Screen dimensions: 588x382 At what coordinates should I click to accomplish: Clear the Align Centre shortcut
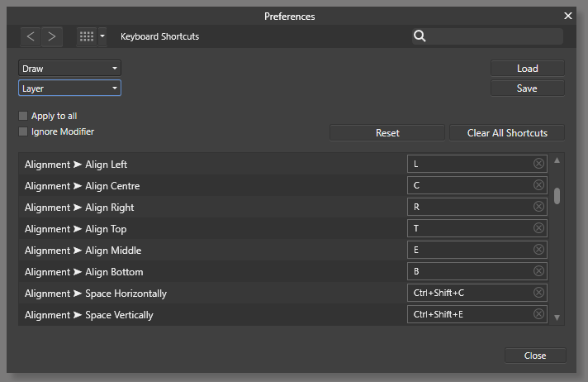click(539, 185)
